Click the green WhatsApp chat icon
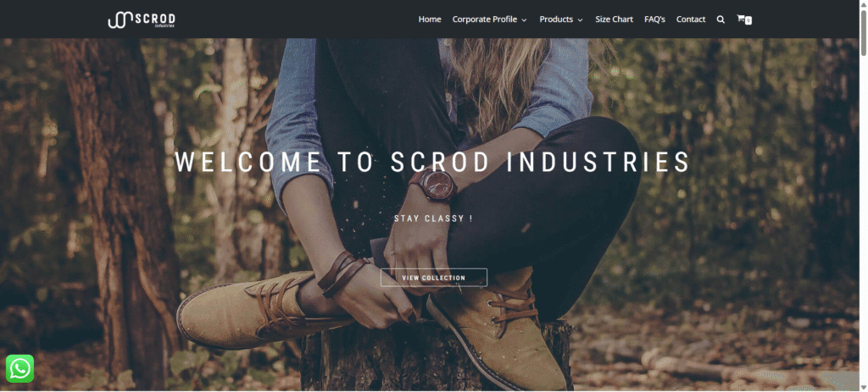This screenshot has height=392, width=868. [x=20, y=368]
